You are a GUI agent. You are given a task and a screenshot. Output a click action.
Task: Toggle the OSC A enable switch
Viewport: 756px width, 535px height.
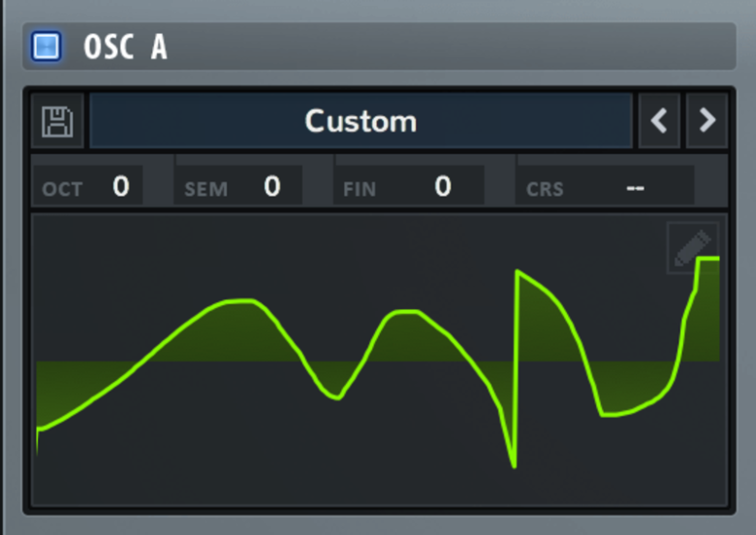click(46, 46)
